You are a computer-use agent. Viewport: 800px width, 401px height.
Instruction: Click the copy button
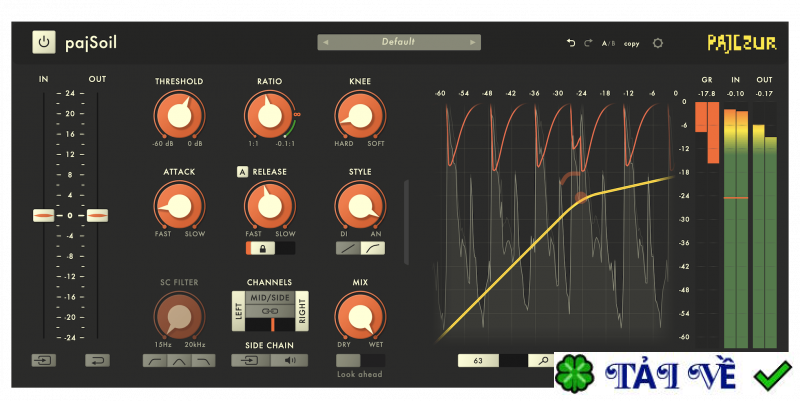coord(632,44)
